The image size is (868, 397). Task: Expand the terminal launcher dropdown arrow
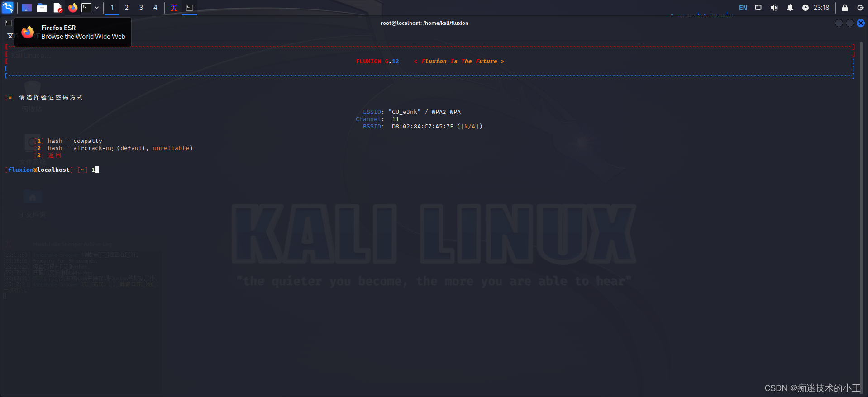click(97, 8)
